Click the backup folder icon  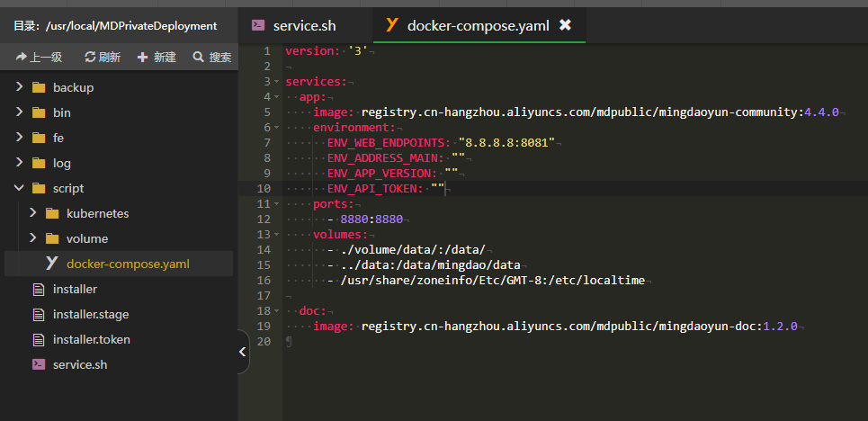click(x=38, y=87)
